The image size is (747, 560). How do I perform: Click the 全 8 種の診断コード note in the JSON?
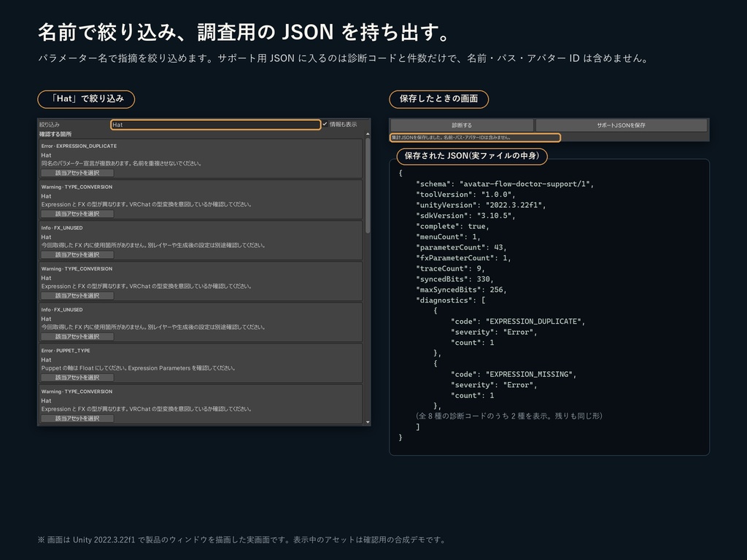509,416
